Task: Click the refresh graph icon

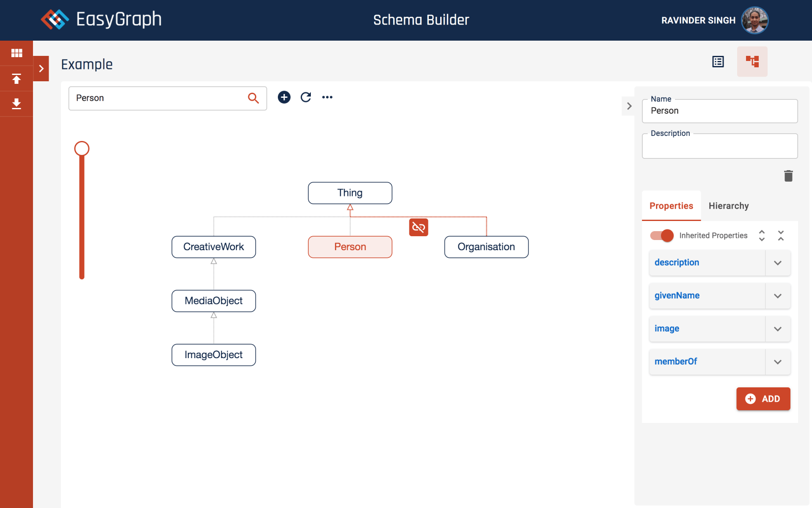Action: 306,97
